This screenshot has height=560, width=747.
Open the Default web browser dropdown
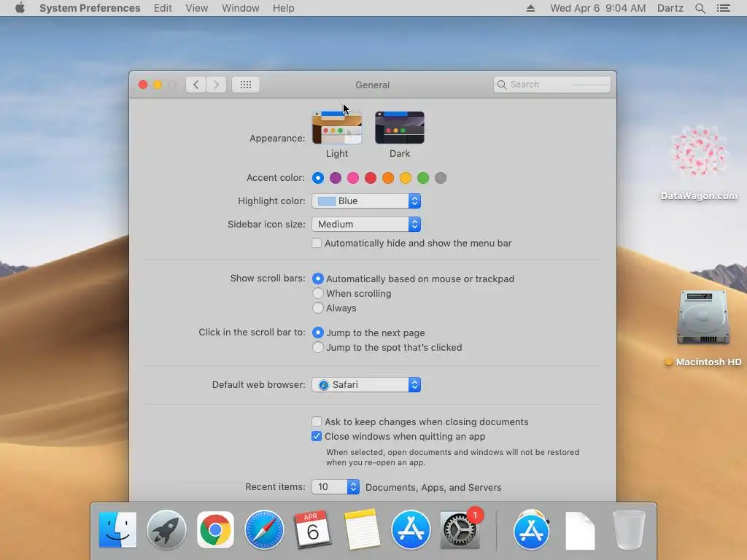click(366, 385)
